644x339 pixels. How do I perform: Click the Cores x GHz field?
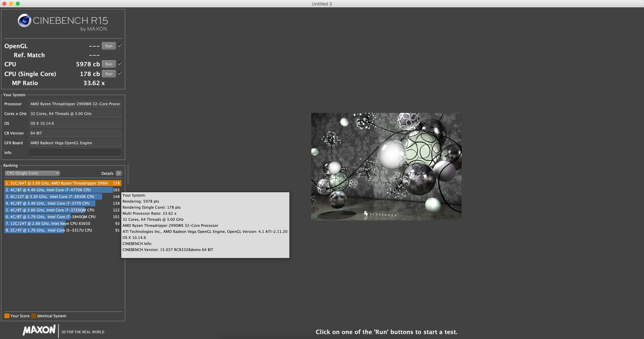[75, 114]
